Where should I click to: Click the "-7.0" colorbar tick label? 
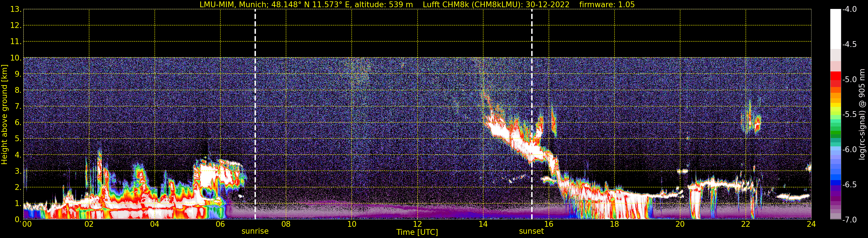pos(850,220)
